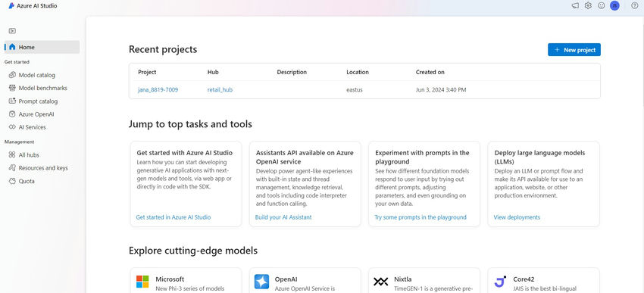Follow the View deployments link
The width and height of the screenshot is (644, 293).
pos(517,217)
